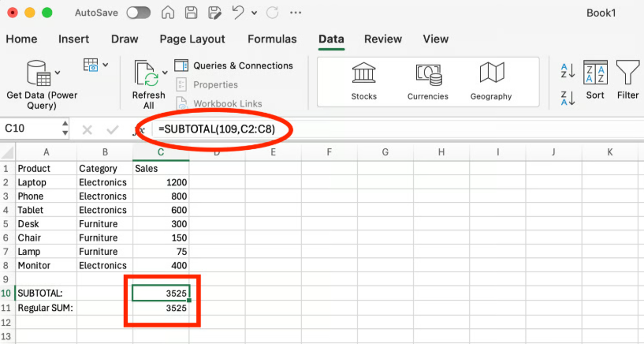The height and width of the screenshot is (344, 644).
Task: Click the Refresh All icon
Action: pos(147,73)
